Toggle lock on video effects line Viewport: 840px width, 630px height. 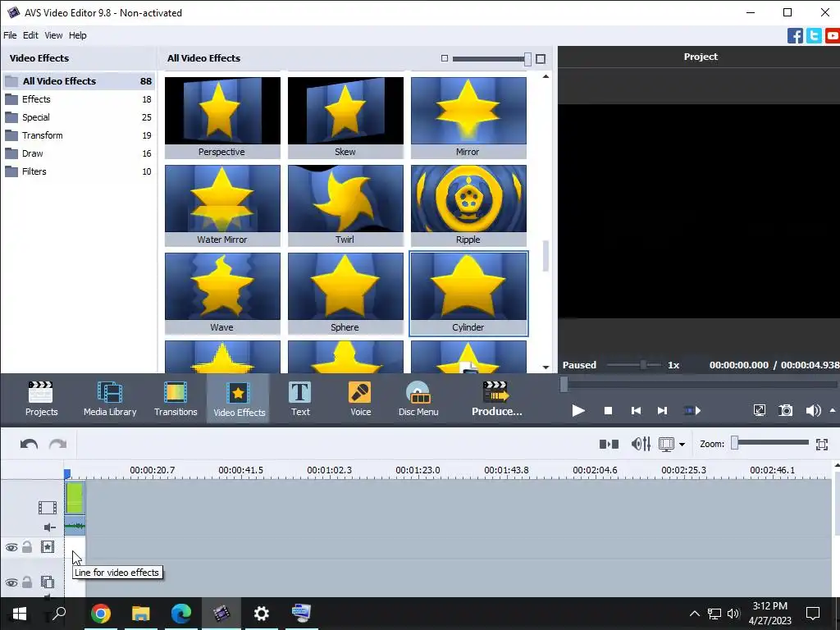click(27, 547)
